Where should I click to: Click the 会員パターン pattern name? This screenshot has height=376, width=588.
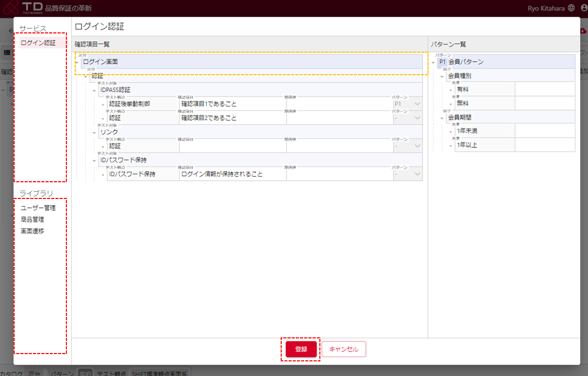466,62
